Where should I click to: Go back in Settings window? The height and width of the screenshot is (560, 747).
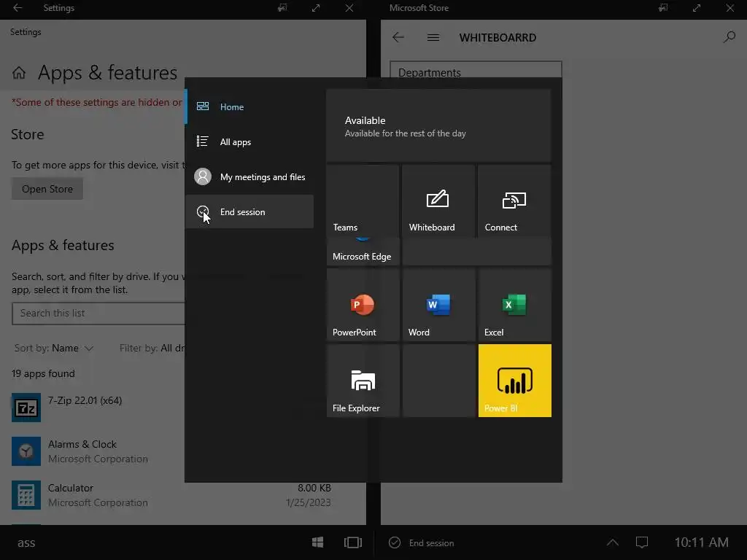[18, 8]
